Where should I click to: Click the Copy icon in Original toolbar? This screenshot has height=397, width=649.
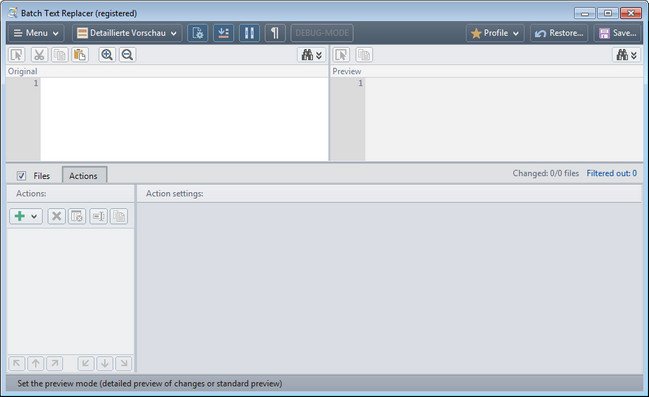pyautogui.click(x=60, y=55)
